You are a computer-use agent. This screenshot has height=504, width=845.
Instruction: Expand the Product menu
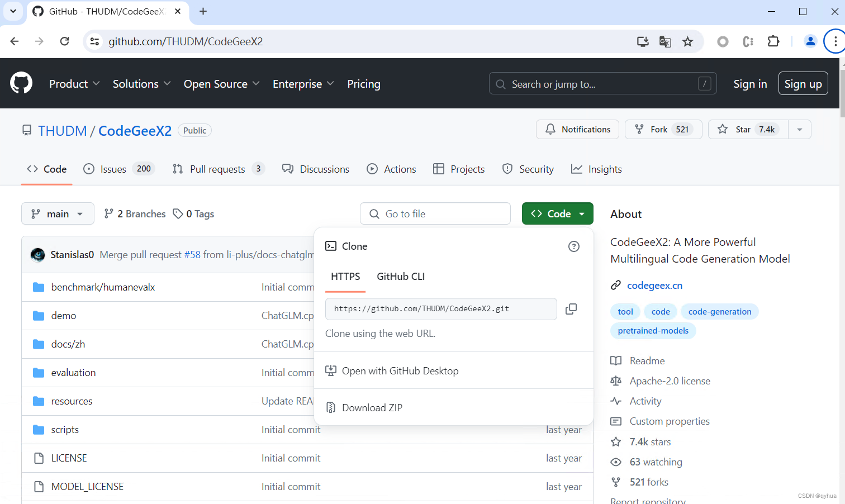[74, 84]
